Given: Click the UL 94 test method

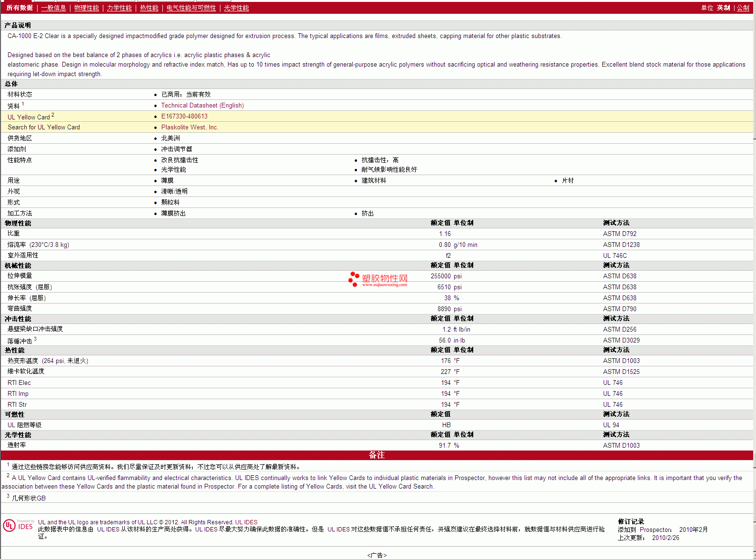Looking at the screenshot, I should pyautogui.click(x=611, y=425).
